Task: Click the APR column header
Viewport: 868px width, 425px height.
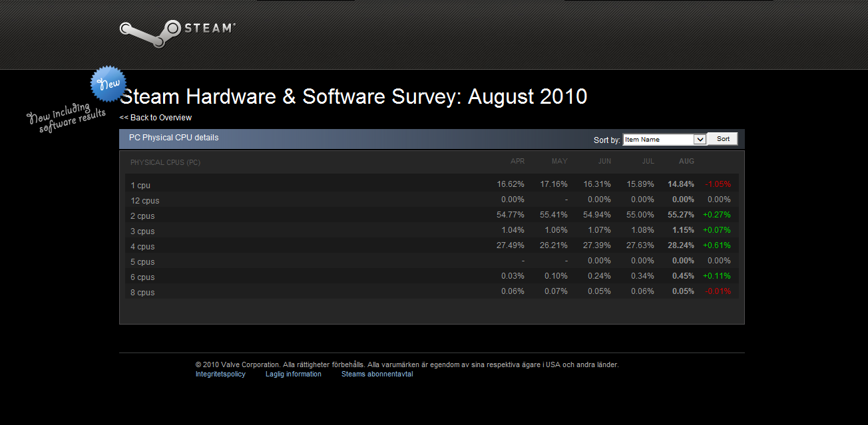Action: 517,162
